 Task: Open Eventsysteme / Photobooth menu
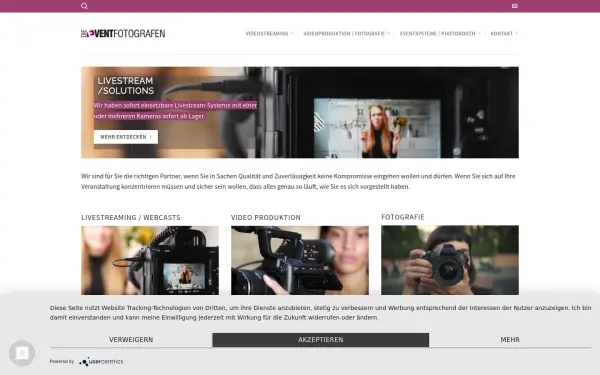click(x=437, y=34)
